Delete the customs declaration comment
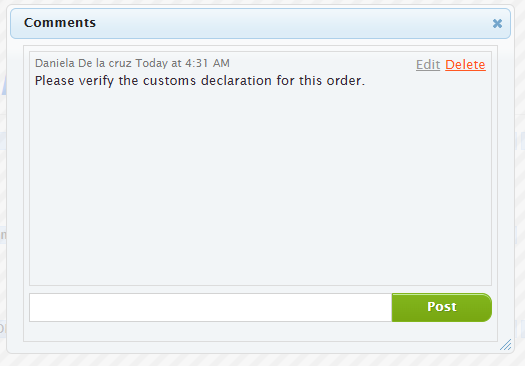 pyautogui.click(x=465, y=64)
